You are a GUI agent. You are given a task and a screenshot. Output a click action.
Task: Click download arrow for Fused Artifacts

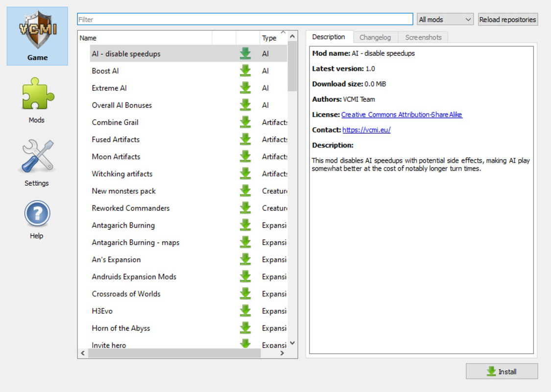coord(245,139)
